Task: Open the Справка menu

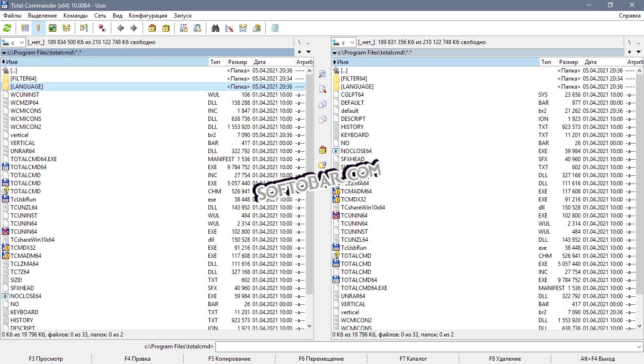Action: coord(630,16)
